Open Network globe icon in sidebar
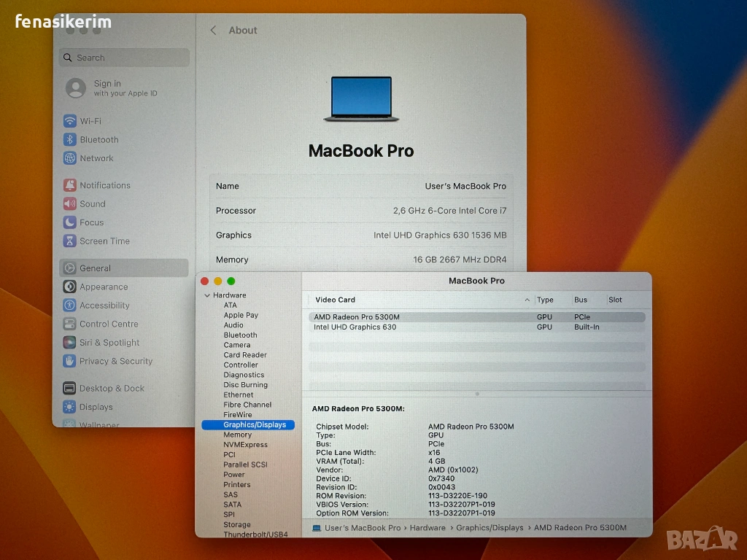 69,158
